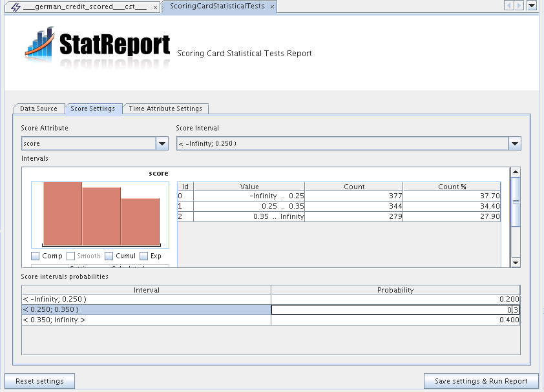Open the Data Source tab

[x=39, y=108]
